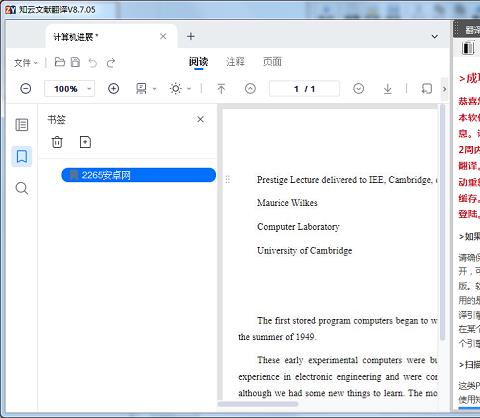Click the drag handle beside Prestige Lecture

tap(228, 179)
